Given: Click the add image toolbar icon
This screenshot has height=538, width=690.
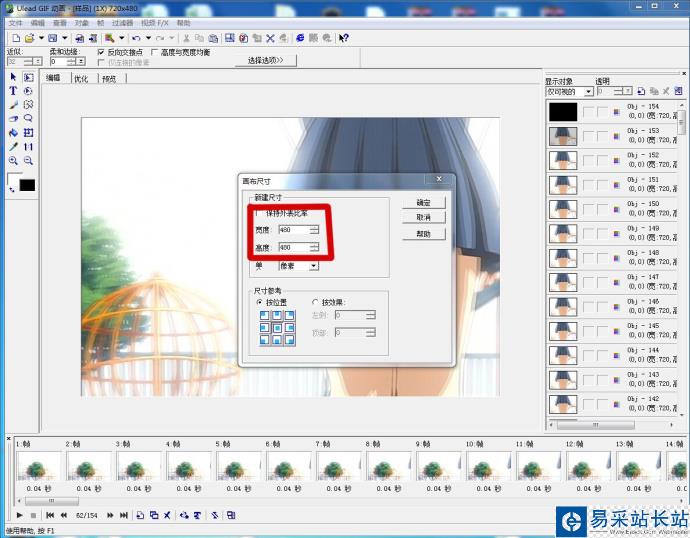Looking at the screenshot, I should pos(80,38).
